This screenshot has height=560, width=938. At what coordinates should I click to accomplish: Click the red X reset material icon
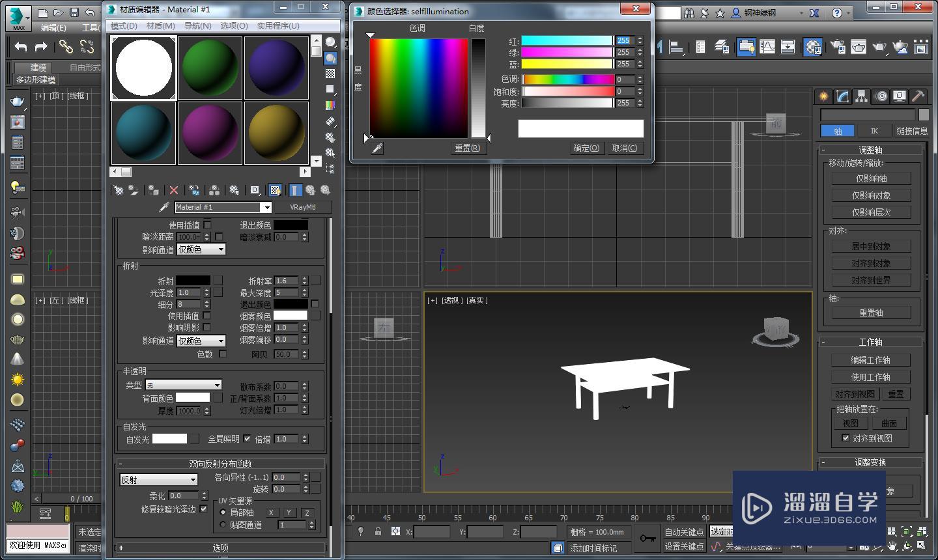tap(173, 190)
